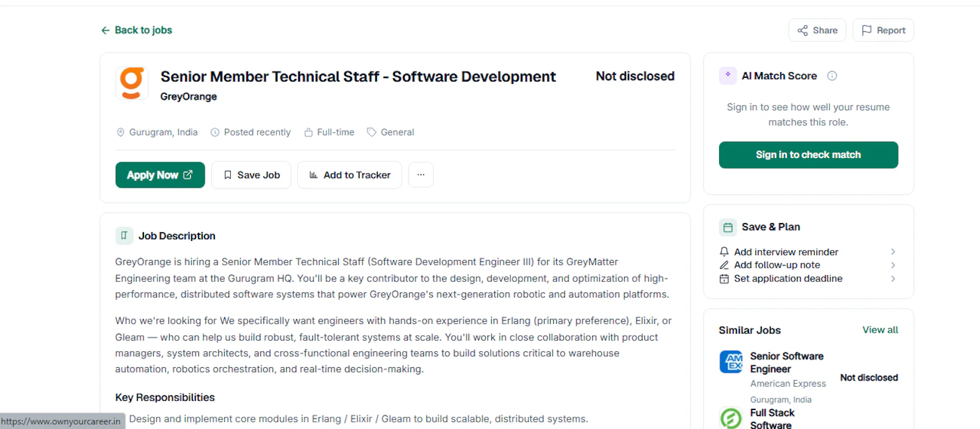The height and width of the screenshot is (429, 980).
Task: Click the Save & Plan calendar icon
Action: [x=728, y=227]
